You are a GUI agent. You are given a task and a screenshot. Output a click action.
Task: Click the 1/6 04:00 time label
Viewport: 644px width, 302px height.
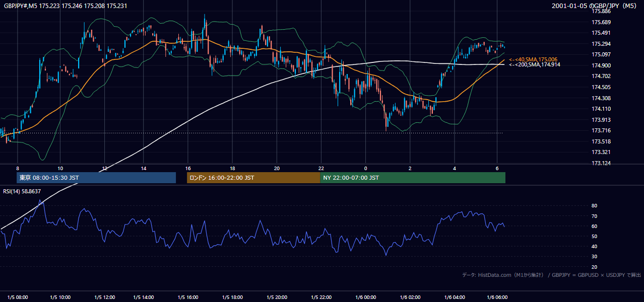tap(454, 297)
